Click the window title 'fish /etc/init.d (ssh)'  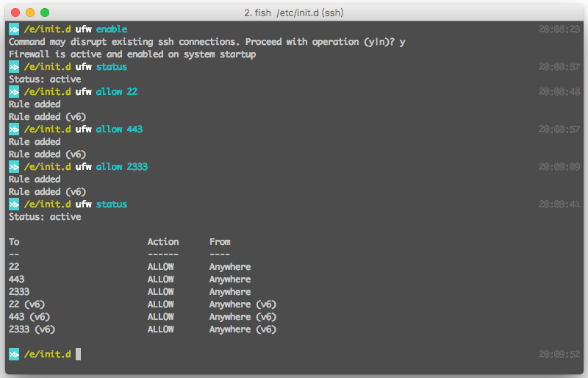(x=294, y=13)
